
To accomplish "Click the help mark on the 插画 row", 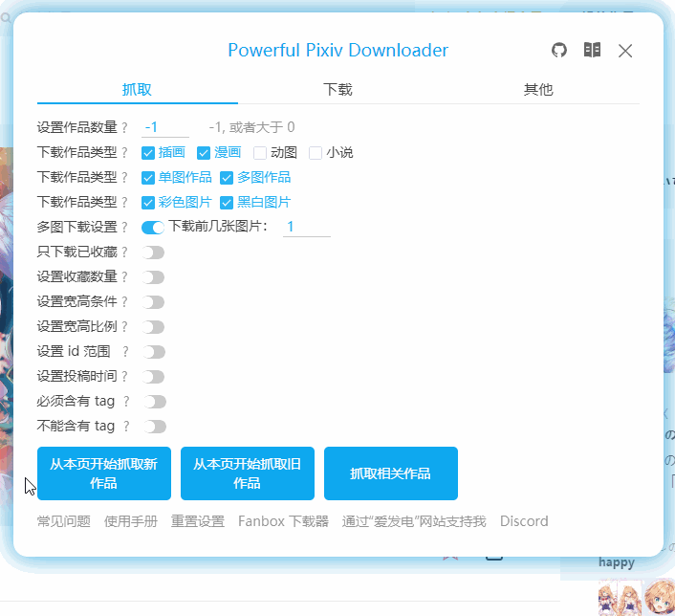I will 124,152.
